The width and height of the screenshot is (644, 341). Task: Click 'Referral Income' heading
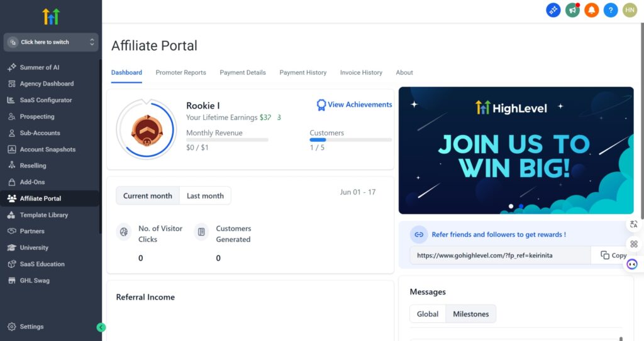[145, 297]
